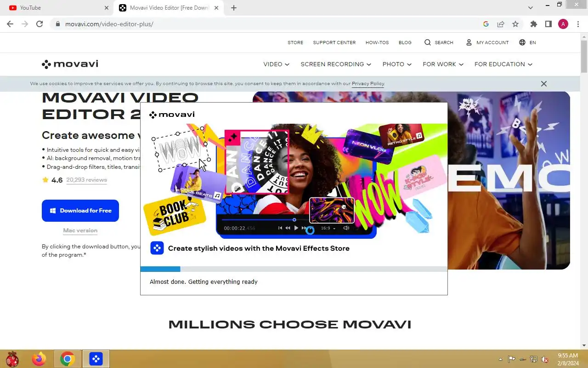This screenshot has width=588, height=368.
Task: Click the 4.6 rating star
Action: click(45, 180)
